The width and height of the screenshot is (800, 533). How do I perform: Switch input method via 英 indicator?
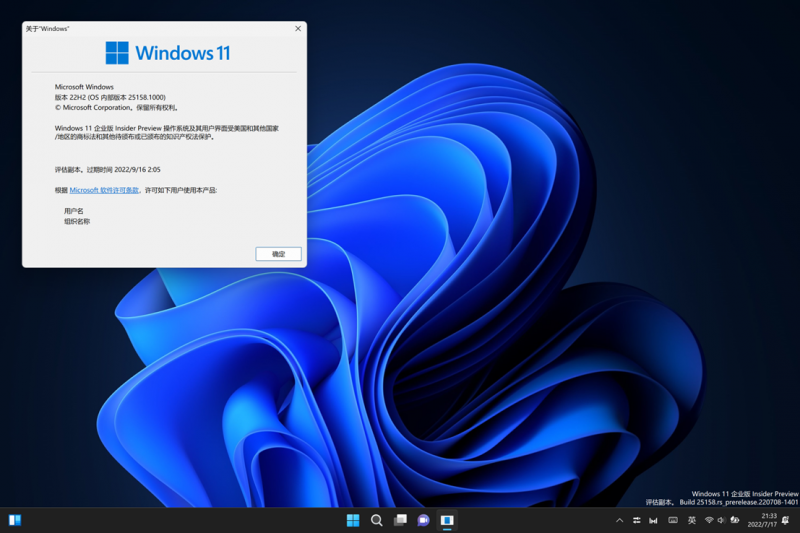coord(691,520)
